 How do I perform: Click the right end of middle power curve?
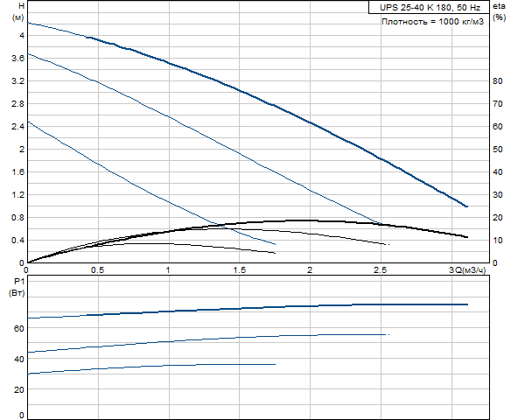coord(388,335)
